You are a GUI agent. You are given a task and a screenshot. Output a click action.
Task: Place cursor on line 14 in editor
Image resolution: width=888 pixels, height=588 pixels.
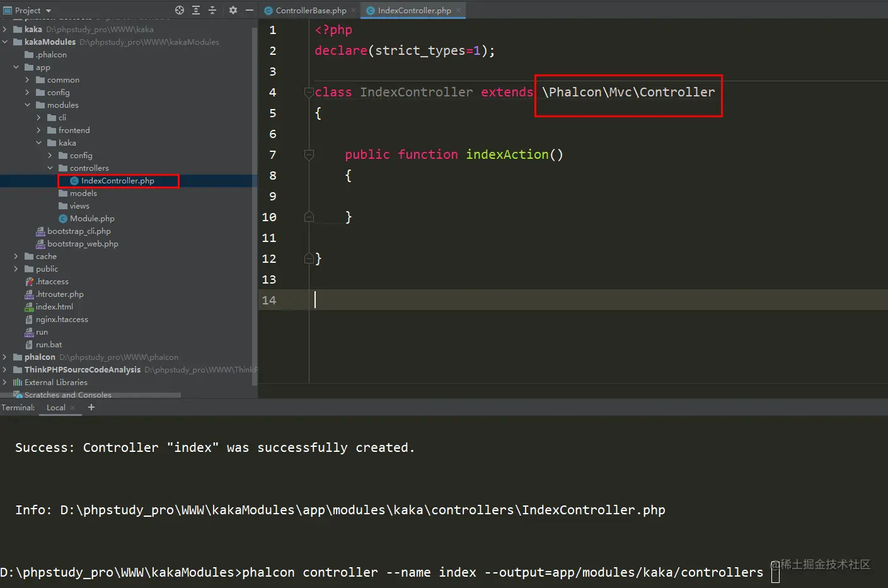tap(573, 300)
